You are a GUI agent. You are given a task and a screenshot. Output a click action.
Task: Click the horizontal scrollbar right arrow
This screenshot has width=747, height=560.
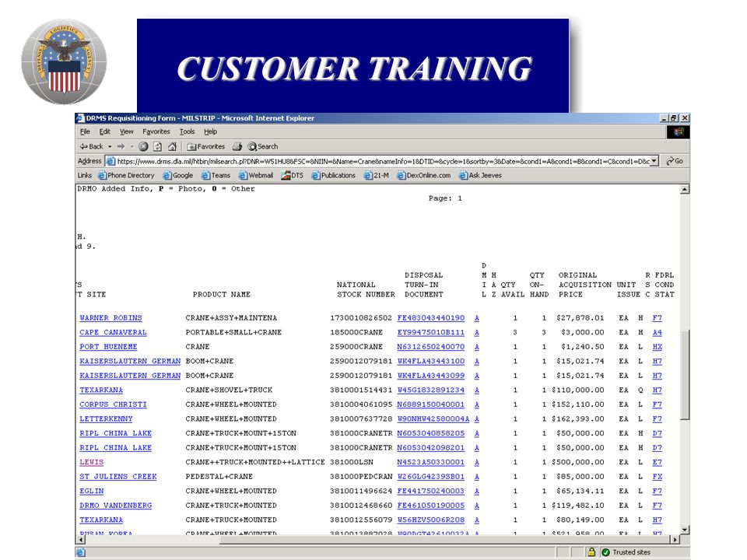point(675,540)
